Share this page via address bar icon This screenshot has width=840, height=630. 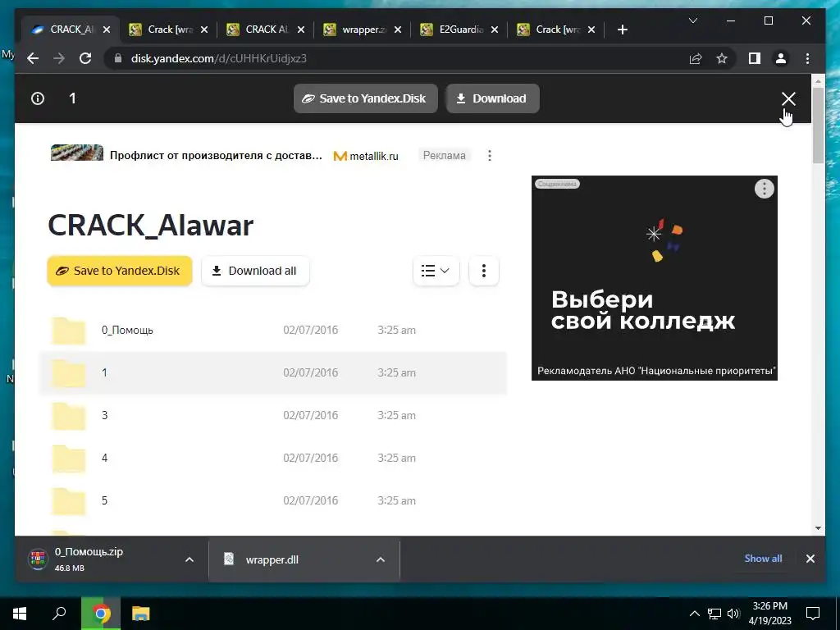[696, 58]
